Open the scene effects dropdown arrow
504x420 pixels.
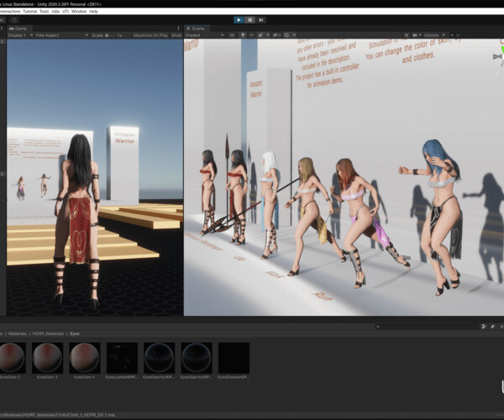click(267, 35)
